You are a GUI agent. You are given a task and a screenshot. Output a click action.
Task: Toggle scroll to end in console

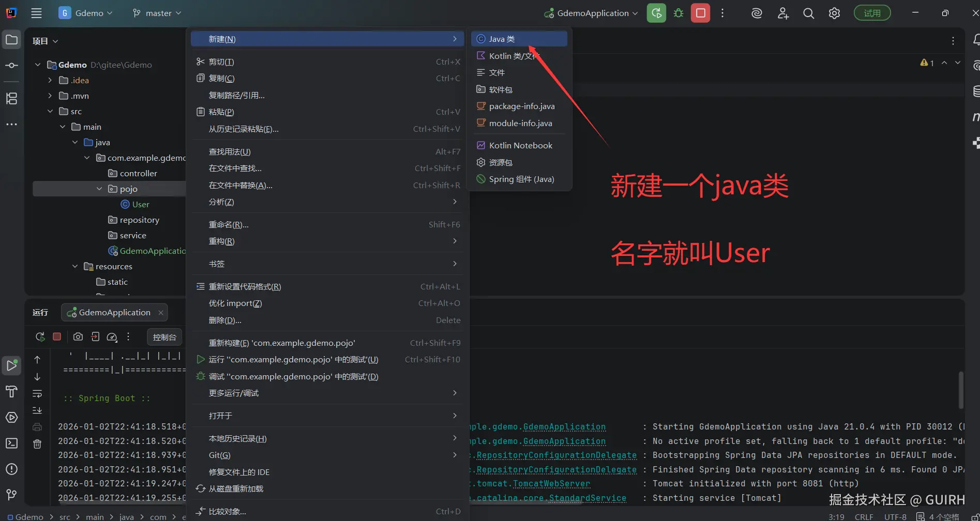click(x=37, y=410)
